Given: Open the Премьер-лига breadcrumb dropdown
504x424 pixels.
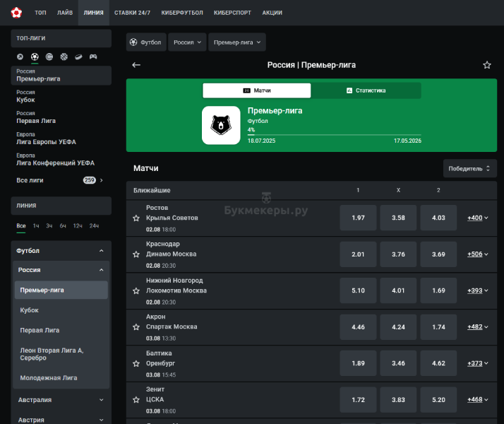Looking at the screenshot, I should pyautogui.click(x=237, y=42).
